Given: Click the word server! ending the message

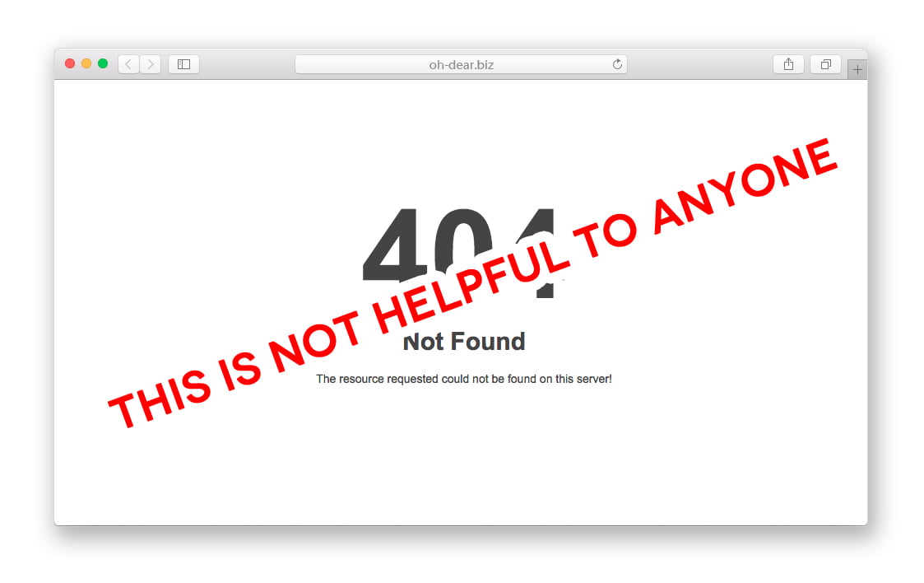Looking at the screenshot, I should [x=593, y=379].
